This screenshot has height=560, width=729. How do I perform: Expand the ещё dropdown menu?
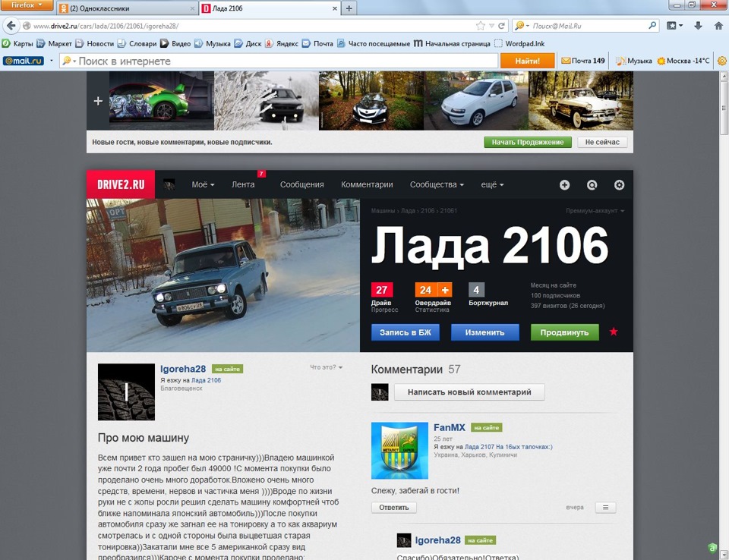click(x=492, y=184)
